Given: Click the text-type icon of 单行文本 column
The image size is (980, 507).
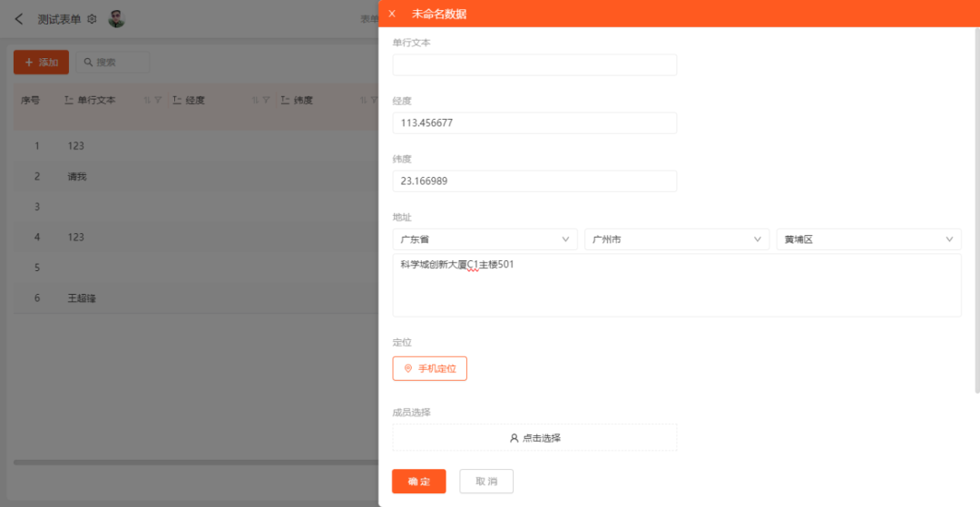Looking at the screenshot, I should (69, 100).
